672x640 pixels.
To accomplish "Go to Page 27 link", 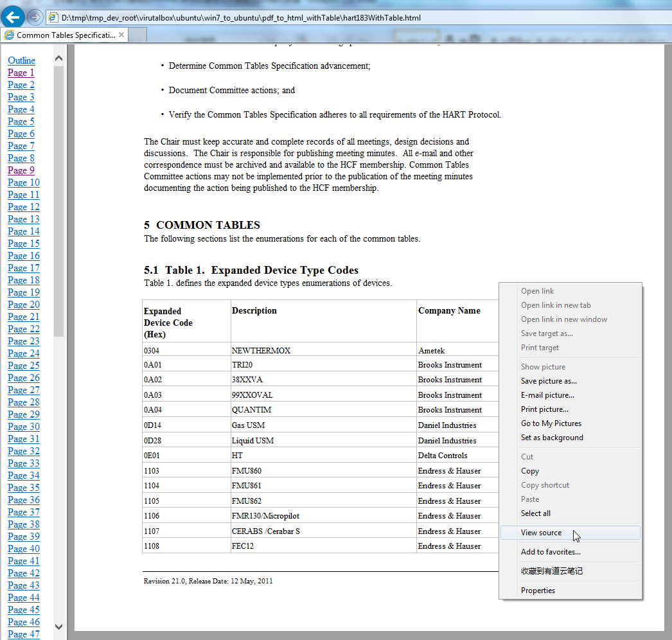I will click(x=24, y=390).
